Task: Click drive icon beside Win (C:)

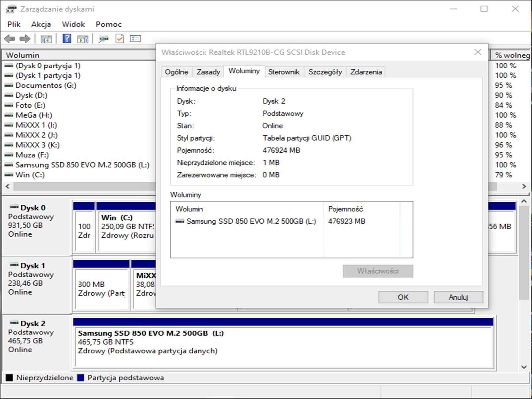Action: click(x=9, y=175)
